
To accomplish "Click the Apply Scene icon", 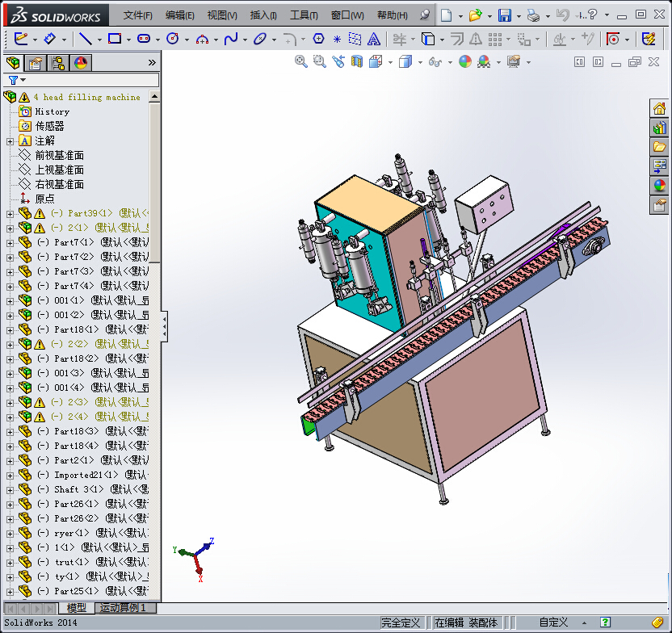I will 484,61.
